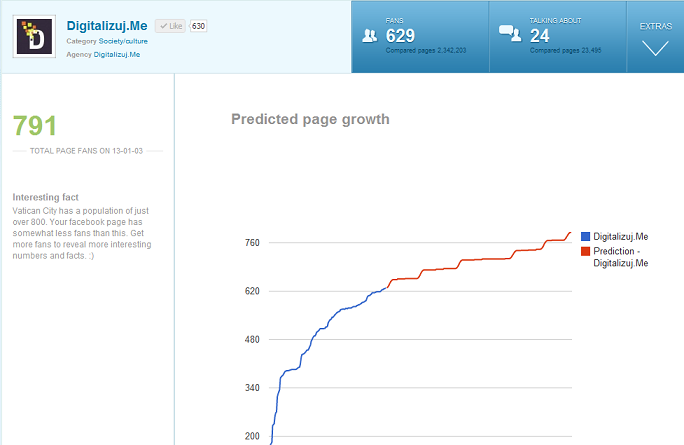Viewport: 684px width, 445px height.
Task: Open the Society/culture category link
Action: tap(123, 41)
